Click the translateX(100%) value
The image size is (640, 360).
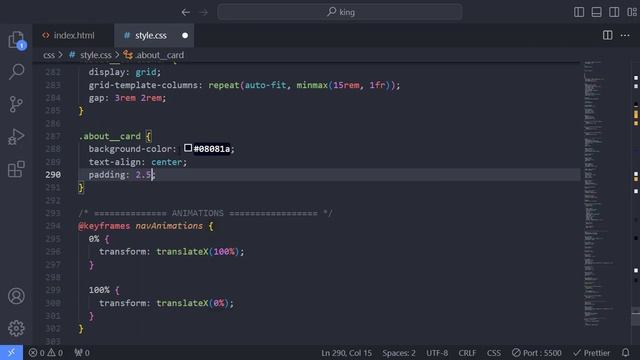coord(198,252)
